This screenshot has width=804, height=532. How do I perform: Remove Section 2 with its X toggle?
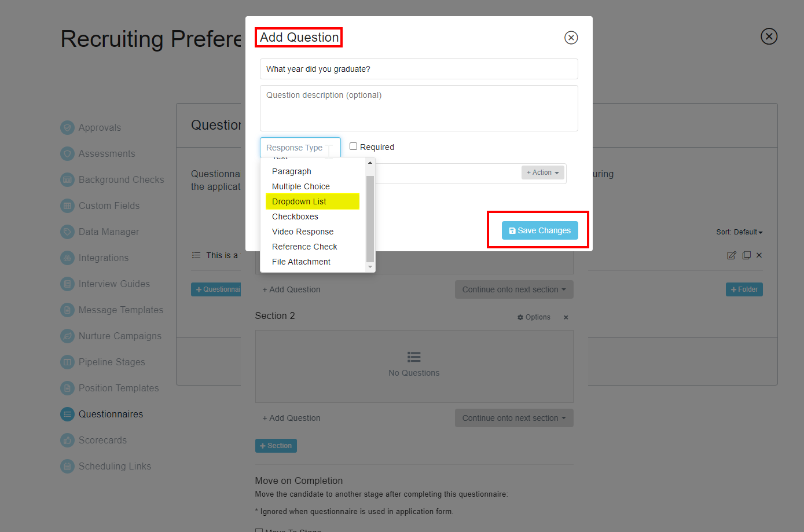tap(566, 317)
